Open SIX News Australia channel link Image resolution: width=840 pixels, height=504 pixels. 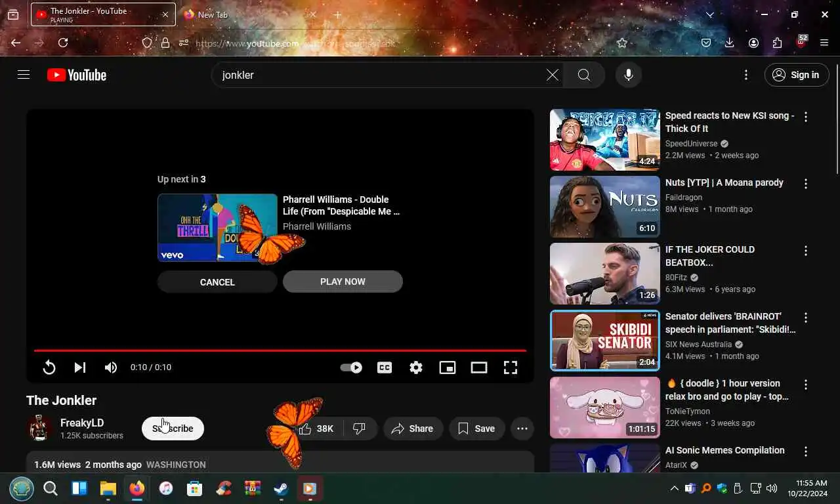(698, 345)
